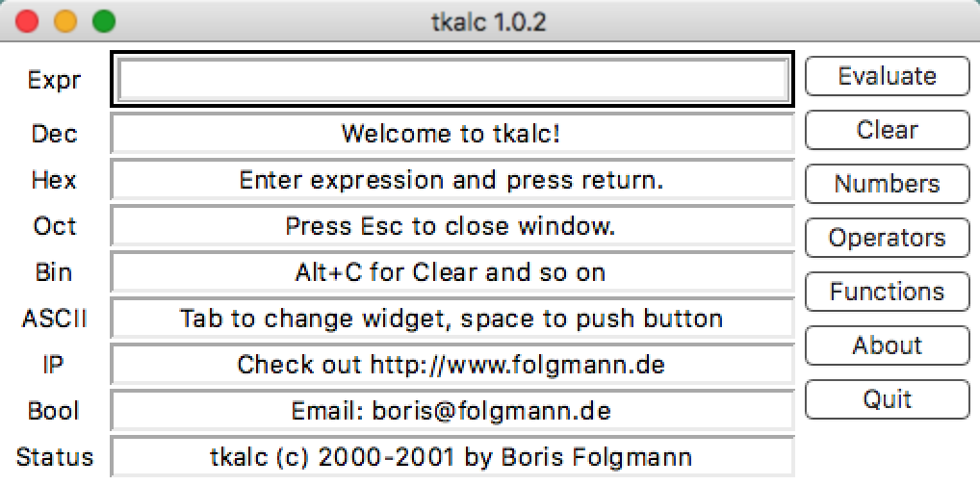Click the Evaluate button
Screen dimensions: 980x485
click(x=887, y=76)
